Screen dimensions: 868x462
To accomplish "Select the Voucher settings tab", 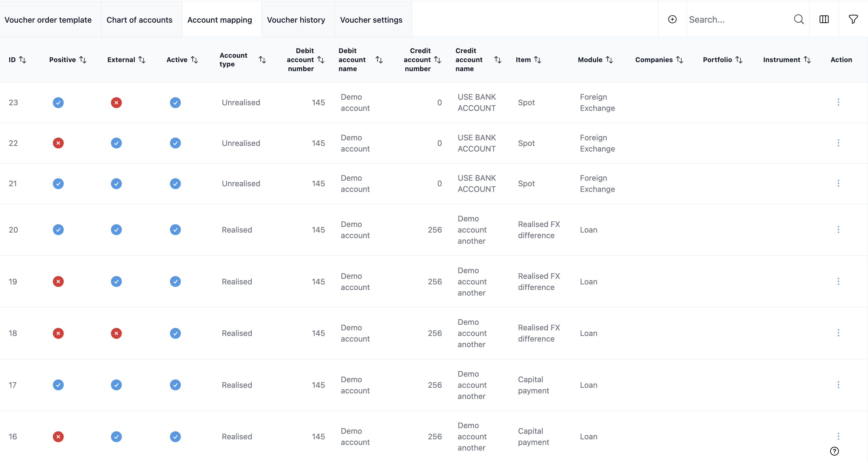I will pos(371,20).
